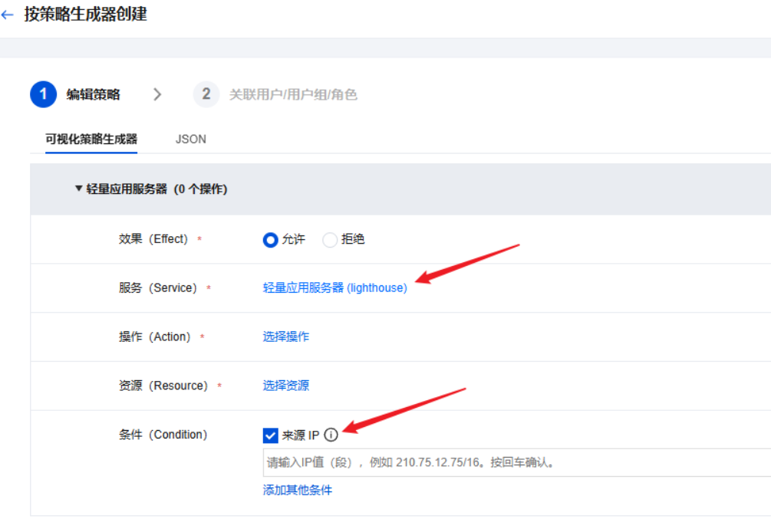
Task: Click the step 1 编辑策略 circle
Action: [x=44, y=94]
